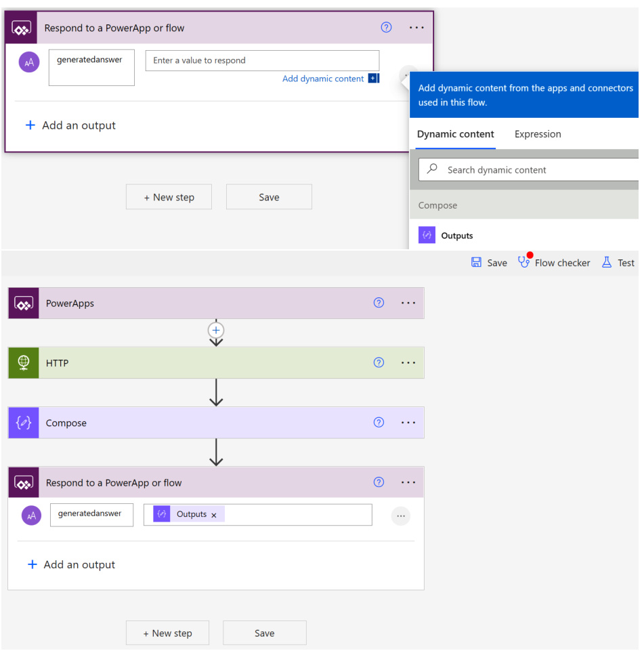
Task: Click the Add dynamic content link
Action: [x=322, y=79]
